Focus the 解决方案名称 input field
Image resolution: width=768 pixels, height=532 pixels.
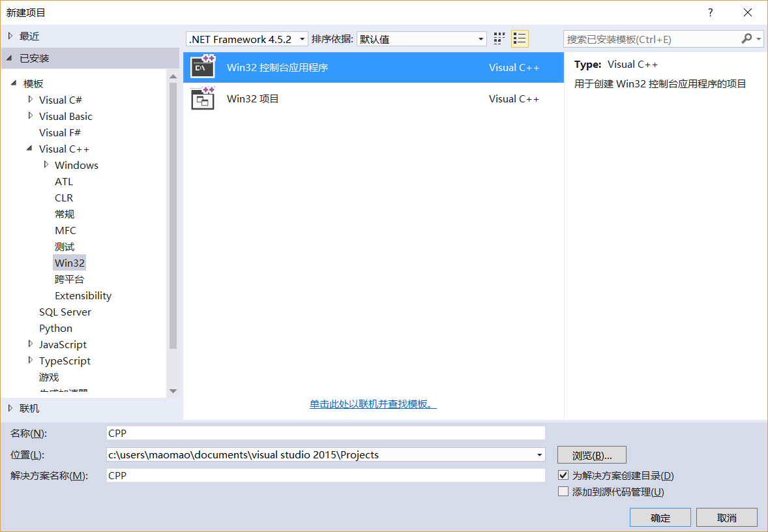point(326,475)
